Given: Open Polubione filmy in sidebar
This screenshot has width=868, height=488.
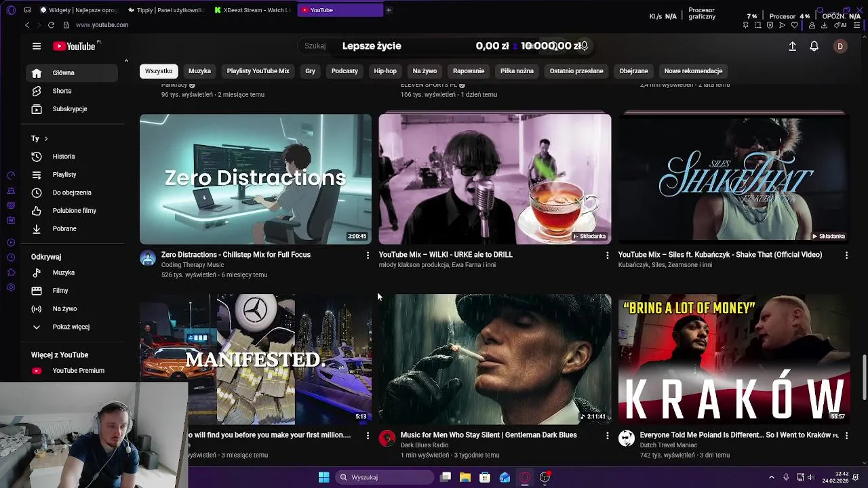Looking at the screenshot, I should point(72,211).
